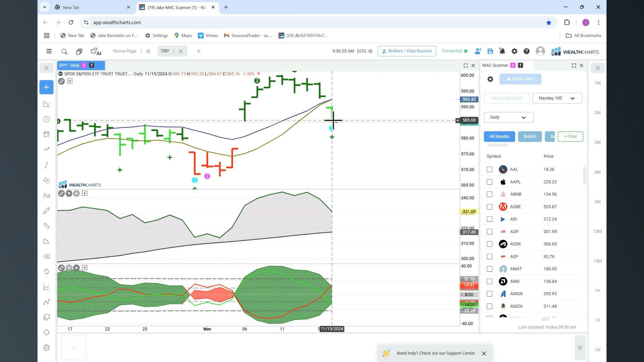Viewport: 644px width, 362px height.
Task: Select the trend line drawing tool
Action: pyautogui.click(x=47, y=165)
